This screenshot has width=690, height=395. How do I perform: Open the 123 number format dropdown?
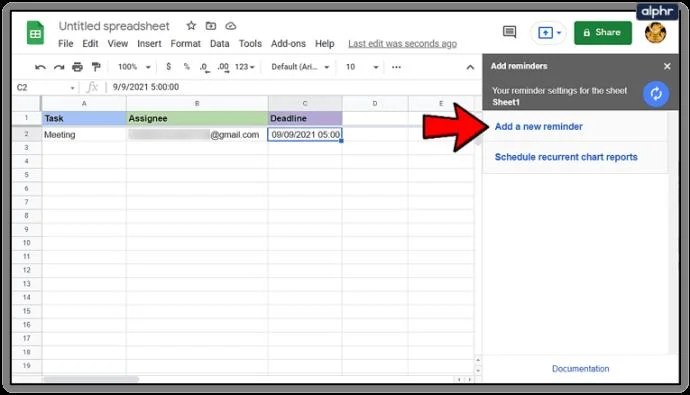click(x=245, y=67)
